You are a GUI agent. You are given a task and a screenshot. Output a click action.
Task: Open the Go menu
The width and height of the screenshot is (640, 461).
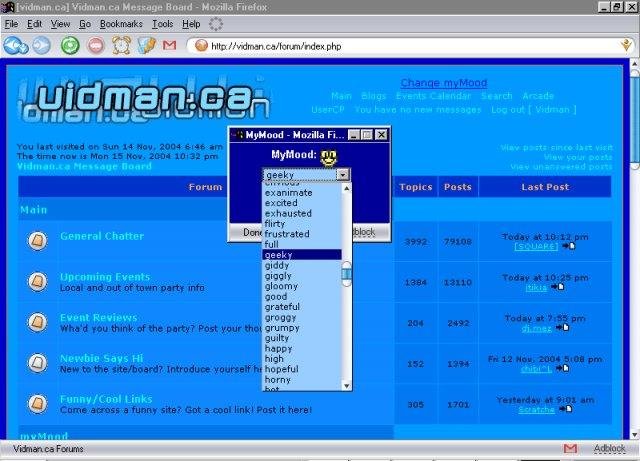(85, 24)
